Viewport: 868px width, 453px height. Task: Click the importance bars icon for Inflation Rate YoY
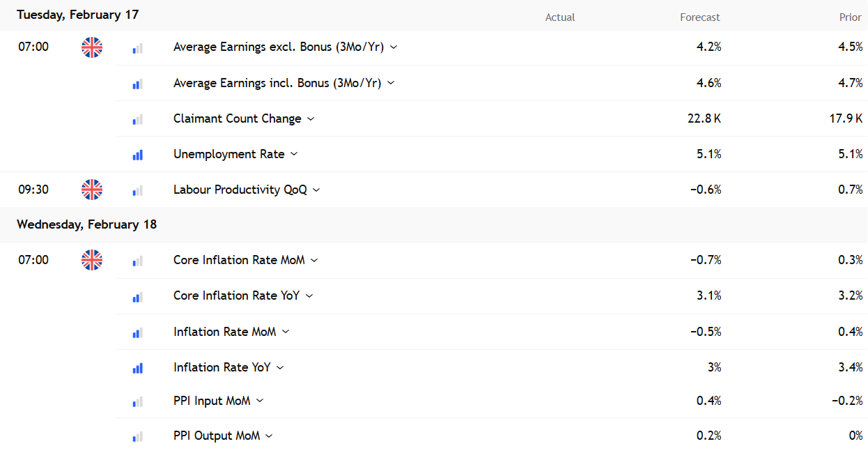138,368
